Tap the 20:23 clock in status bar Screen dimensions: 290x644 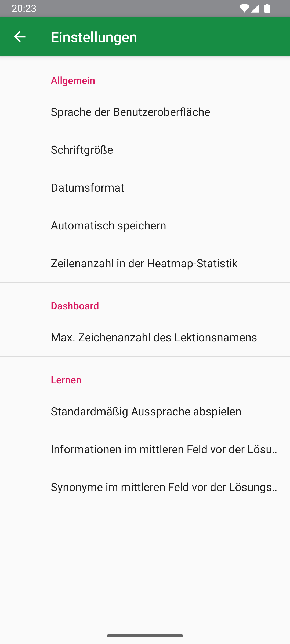point(24,9)
